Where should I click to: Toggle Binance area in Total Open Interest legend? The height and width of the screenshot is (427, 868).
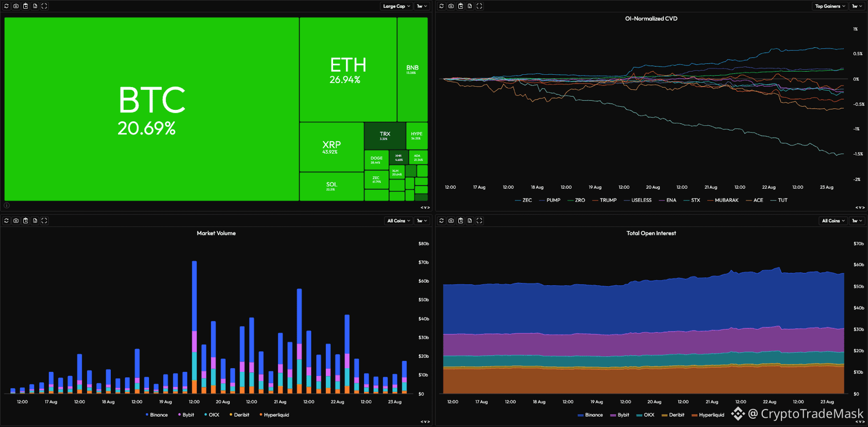590,415
